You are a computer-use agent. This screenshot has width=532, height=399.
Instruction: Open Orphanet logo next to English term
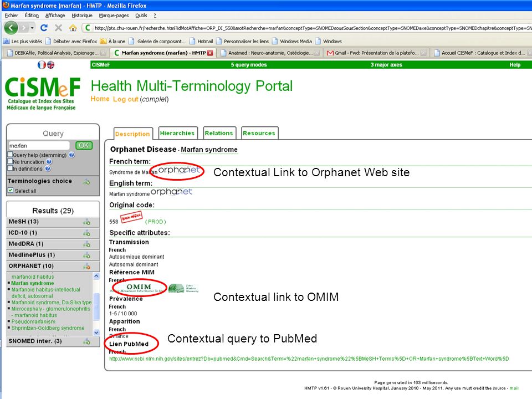click(171, 192)
